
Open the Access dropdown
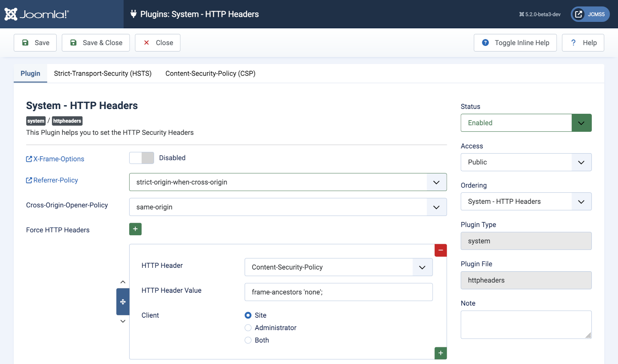(526, 162)
